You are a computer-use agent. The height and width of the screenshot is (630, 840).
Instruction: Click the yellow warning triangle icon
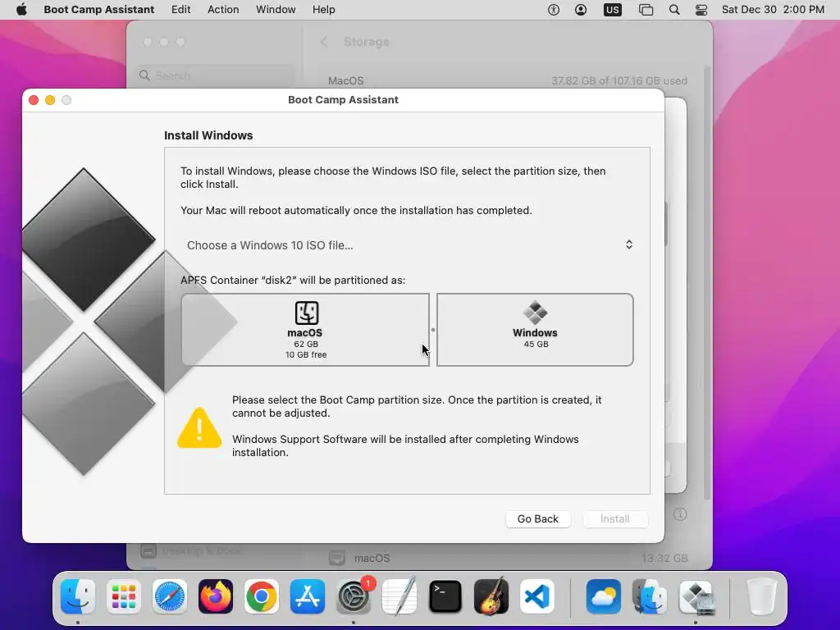(199, 427)
